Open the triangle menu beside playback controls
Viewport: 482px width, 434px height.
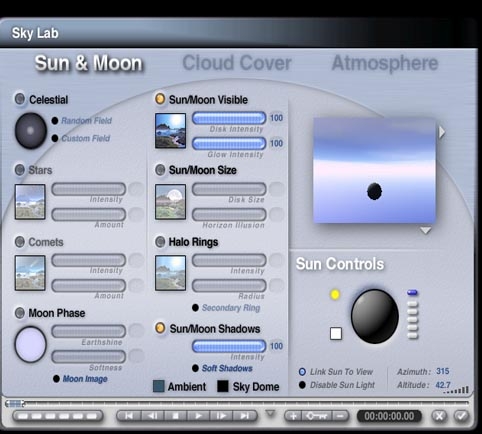click(270, 414)
